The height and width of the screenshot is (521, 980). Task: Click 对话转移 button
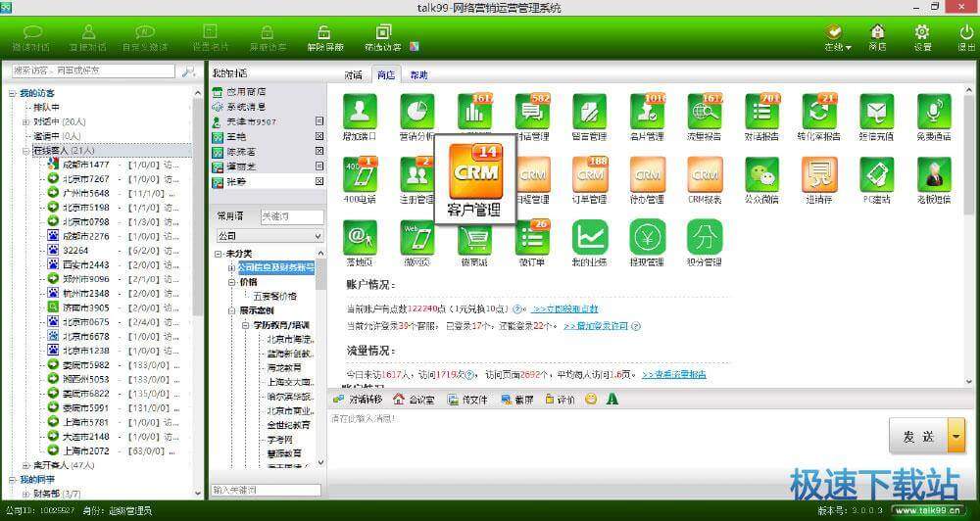tap(357, 400)
